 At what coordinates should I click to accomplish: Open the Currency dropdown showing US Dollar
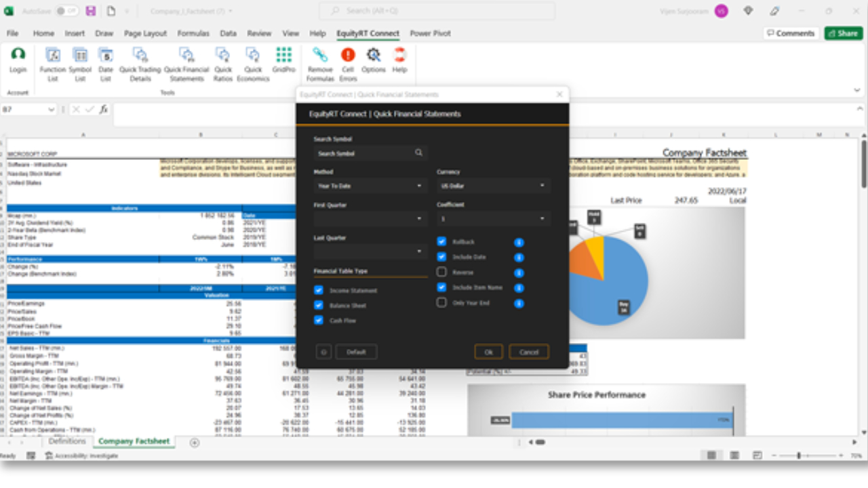pos(493,186)
